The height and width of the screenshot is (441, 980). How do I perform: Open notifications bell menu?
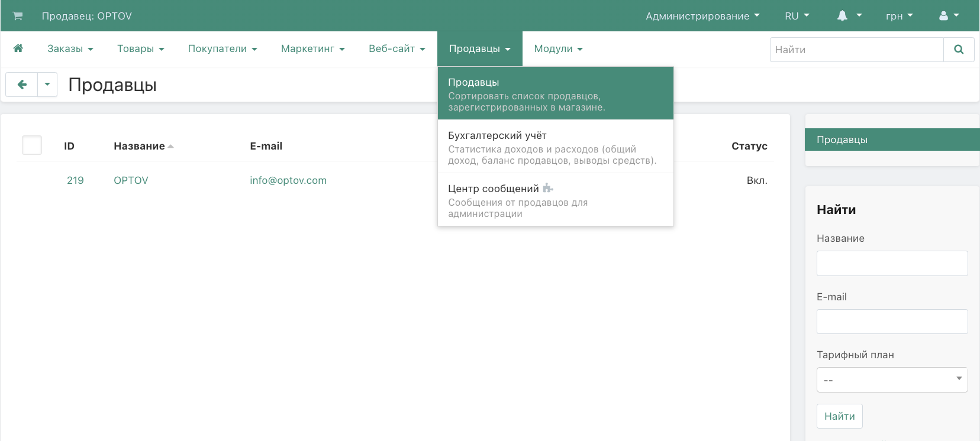tap(849, 16)
